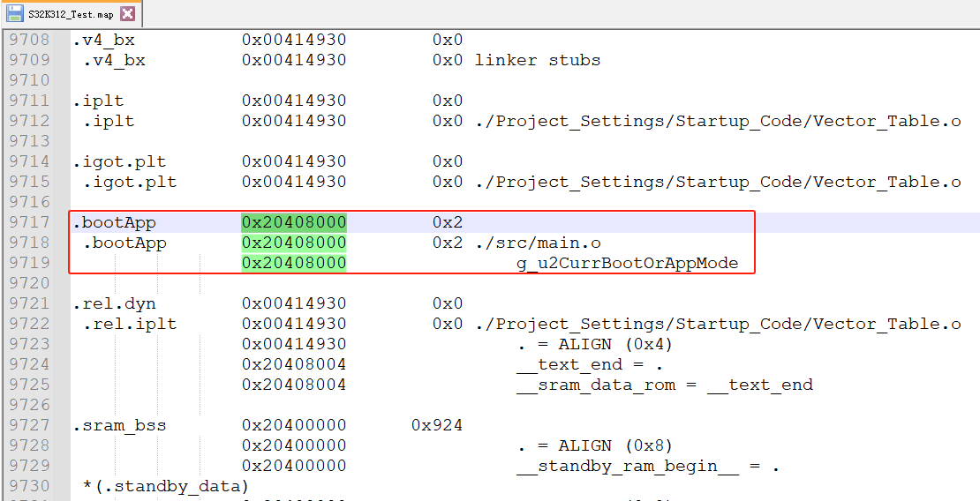Click the ALIGN (0x8) text
Screen dimensions: 980x501
[x=615, y=445]
